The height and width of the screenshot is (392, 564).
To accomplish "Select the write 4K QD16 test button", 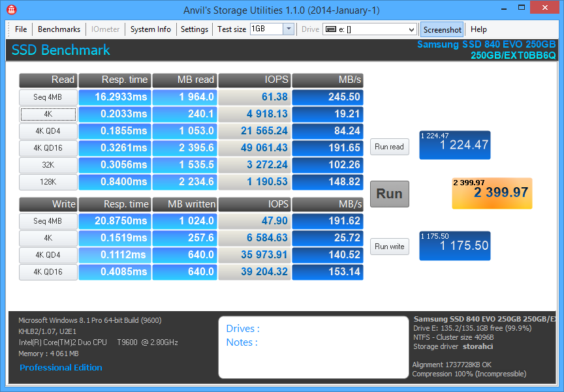I will pos(48,272).
